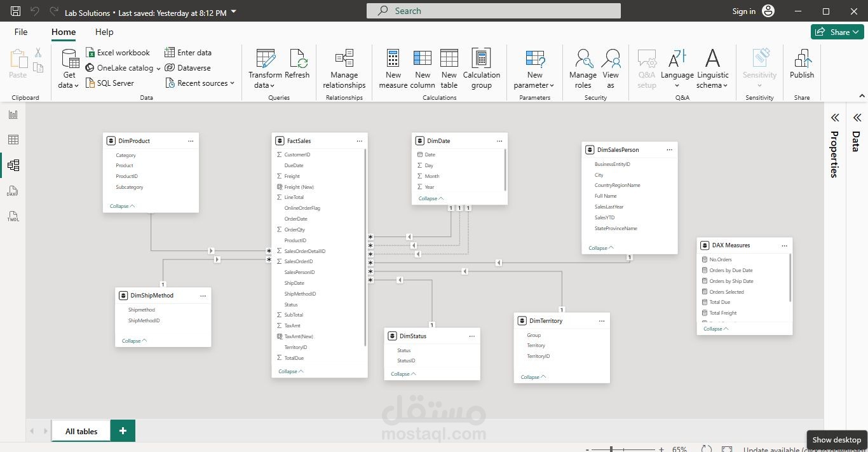This screenshot has width=868, height=452.
Task: Expand the Data pane
Action: point(857,118)
